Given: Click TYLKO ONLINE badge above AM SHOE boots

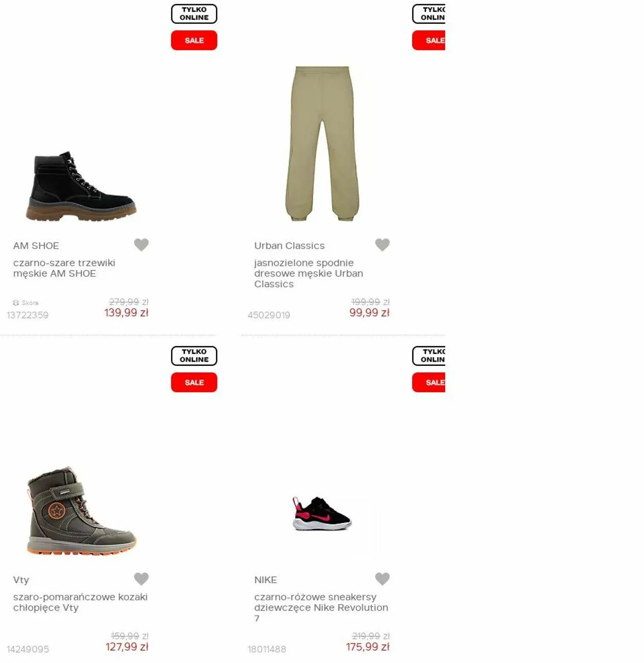Looking at the screenshot, I should [x=194, y=14].
